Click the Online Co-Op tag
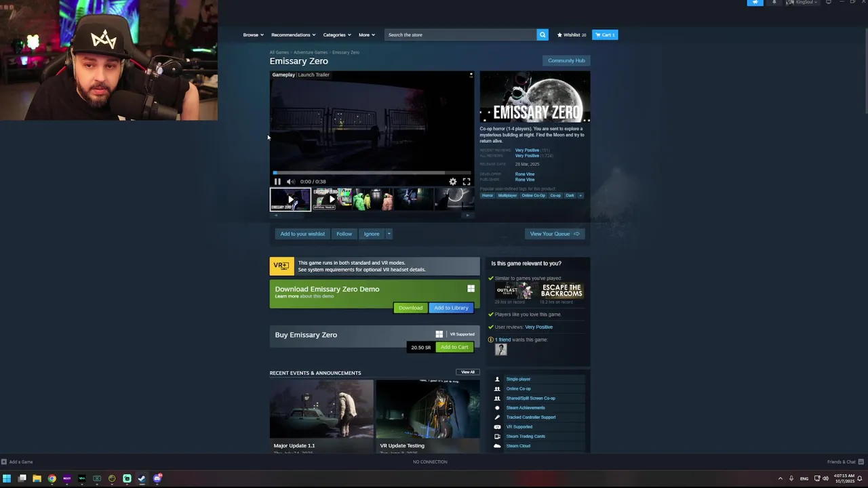This screenshot has width=868, height=488. (x=533, y=195)
